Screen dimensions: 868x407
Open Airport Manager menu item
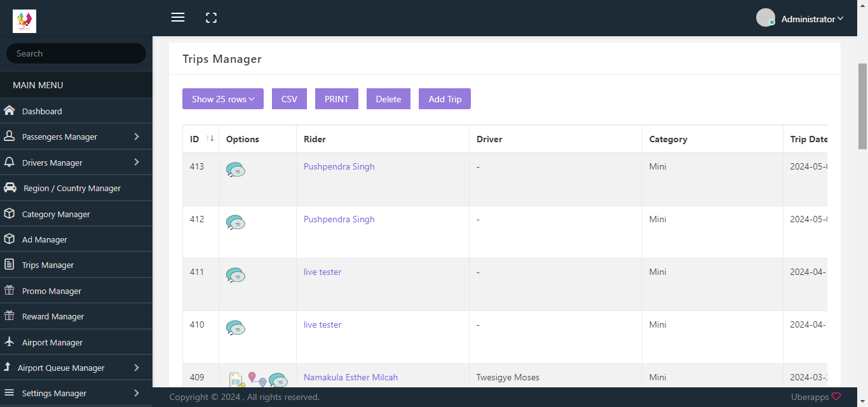pos(76,342)
